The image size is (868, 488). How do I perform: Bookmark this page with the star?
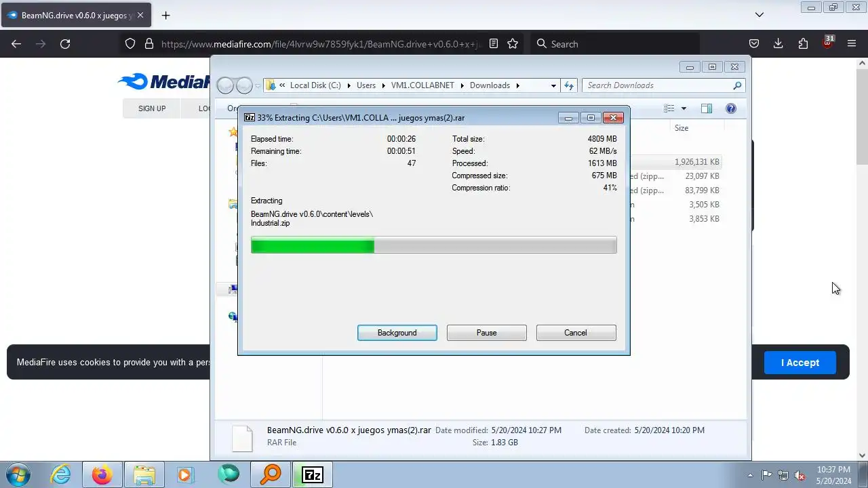point(513,44)
